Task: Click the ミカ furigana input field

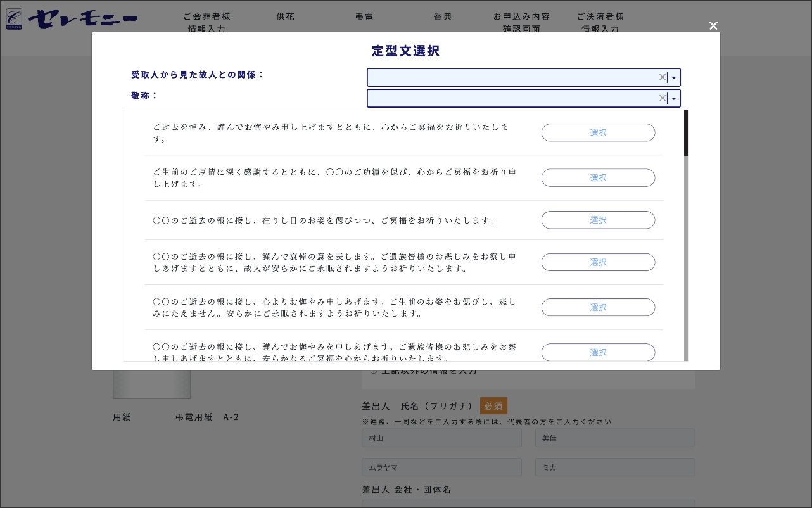Action: [614, 467]
